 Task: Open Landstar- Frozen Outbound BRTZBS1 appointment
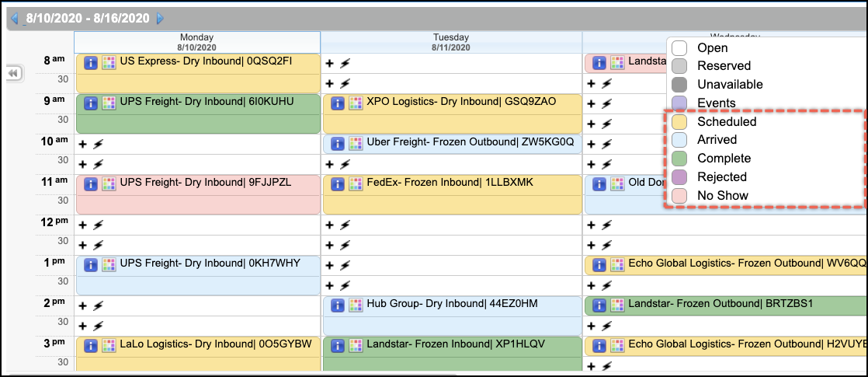click(726, 305)
